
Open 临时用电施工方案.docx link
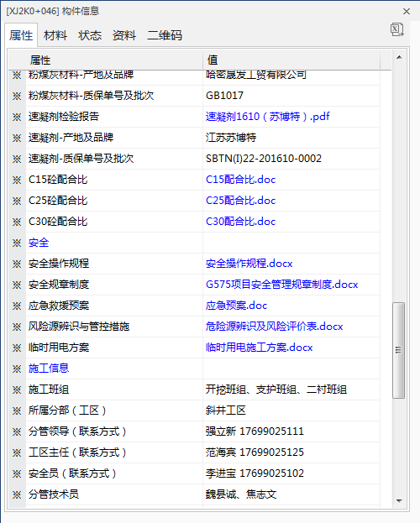pos(259,348)
